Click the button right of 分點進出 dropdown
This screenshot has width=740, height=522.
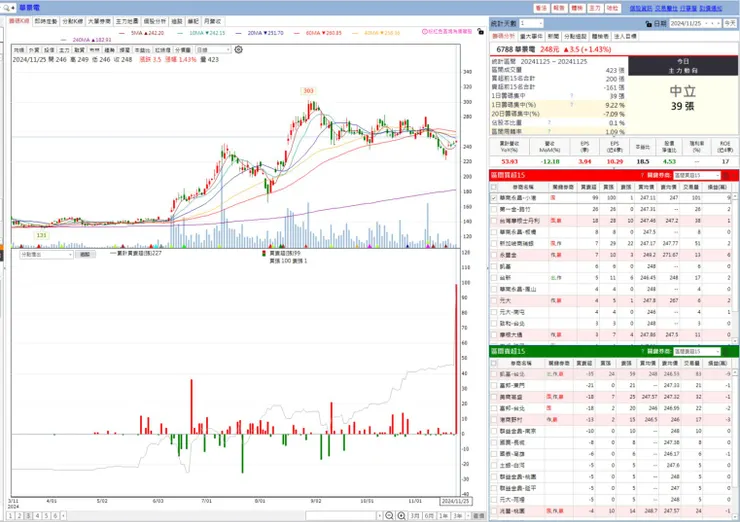click(85, 254)
